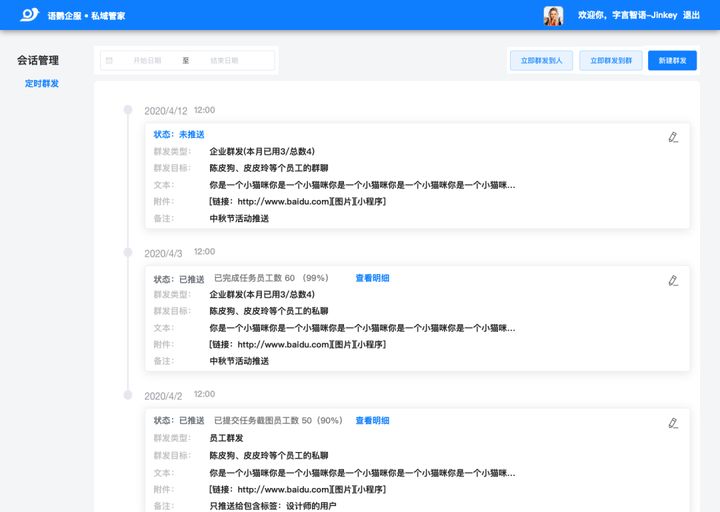Edit the 2020/4/3 broadcast with pencil icon
720x512 pixels.
pos(673,281)
